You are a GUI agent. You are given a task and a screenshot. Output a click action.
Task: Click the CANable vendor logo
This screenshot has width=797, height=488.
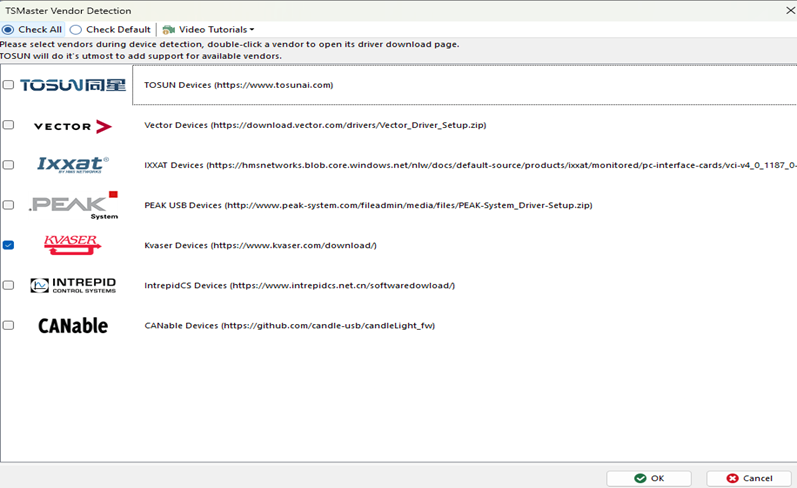pyautogui.click(x=73, y=326)
